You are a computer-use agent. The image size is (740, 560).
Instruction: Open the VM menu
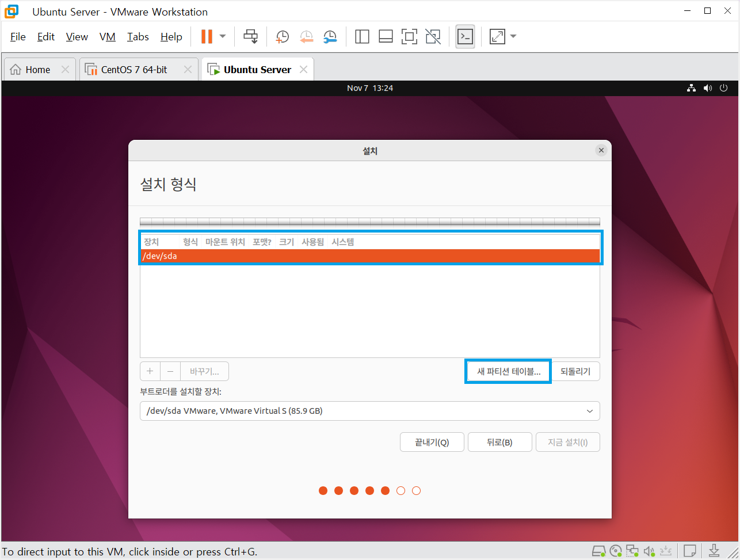point(108,37)
